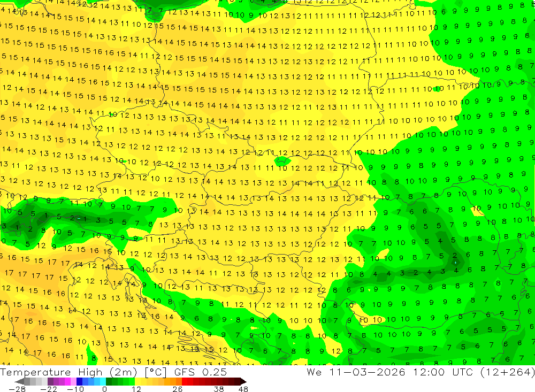Click the '(12+264)' forecast offset label
Viewport: 535px width, 392px height.
tap(508, 372)
